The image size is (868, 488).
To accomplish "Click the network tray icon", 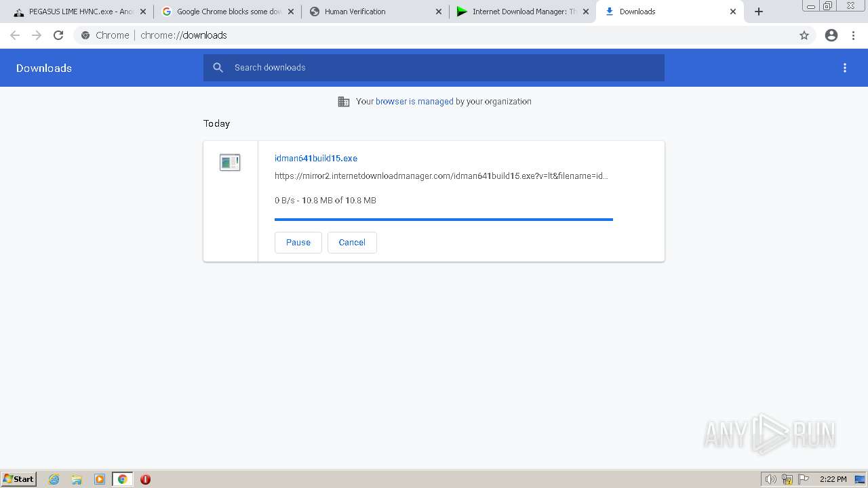I will click(x=787, y=479).
